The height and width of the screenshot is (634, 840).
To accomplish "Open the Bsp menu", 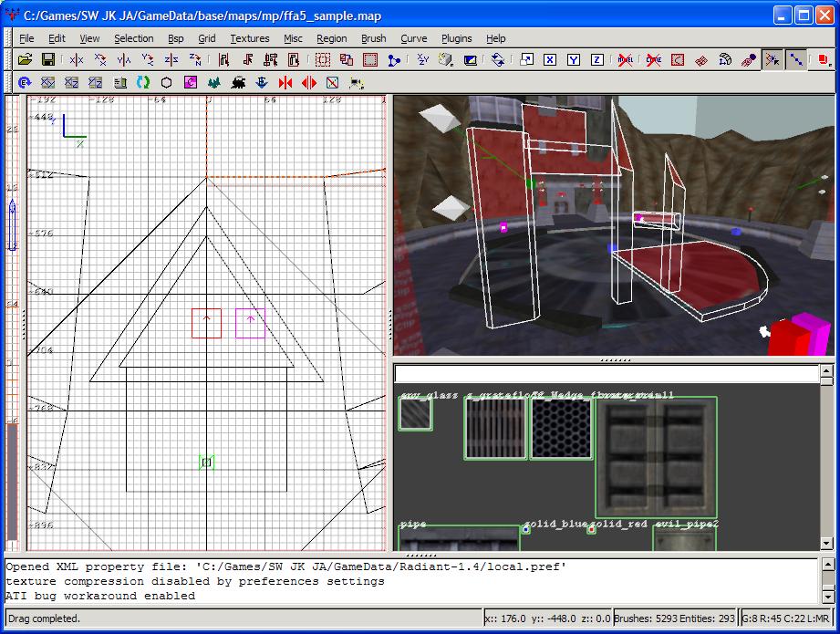I will pyautogui.click(x=176, y=38).
